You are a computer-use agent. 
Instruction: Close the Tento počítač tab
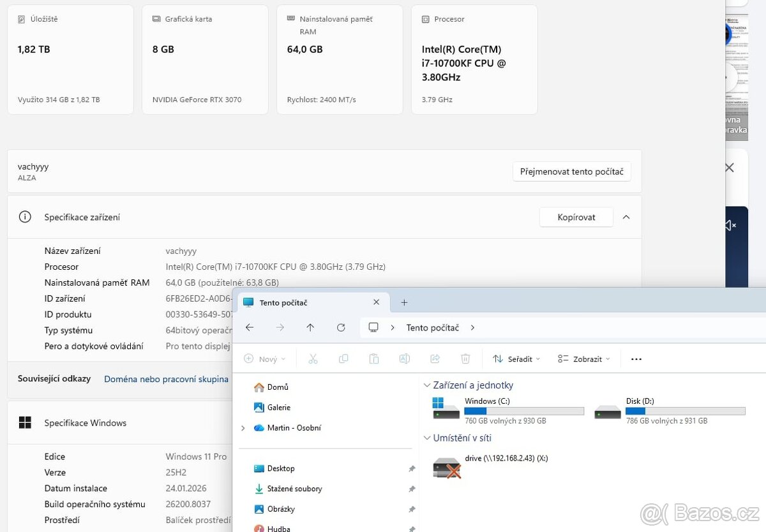(376, 302)
